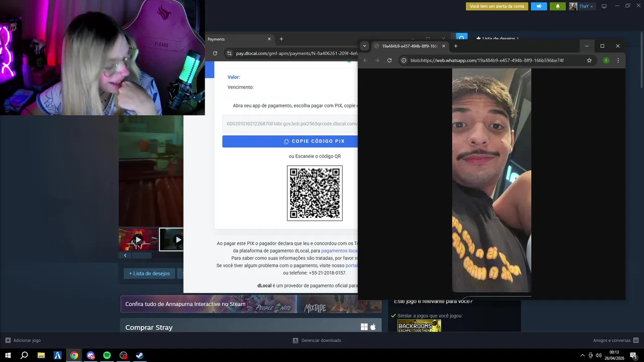This screenshot has width=644, height=362.
Task: Open site settings icon in Payments address bar
Action: coord(229,53)
